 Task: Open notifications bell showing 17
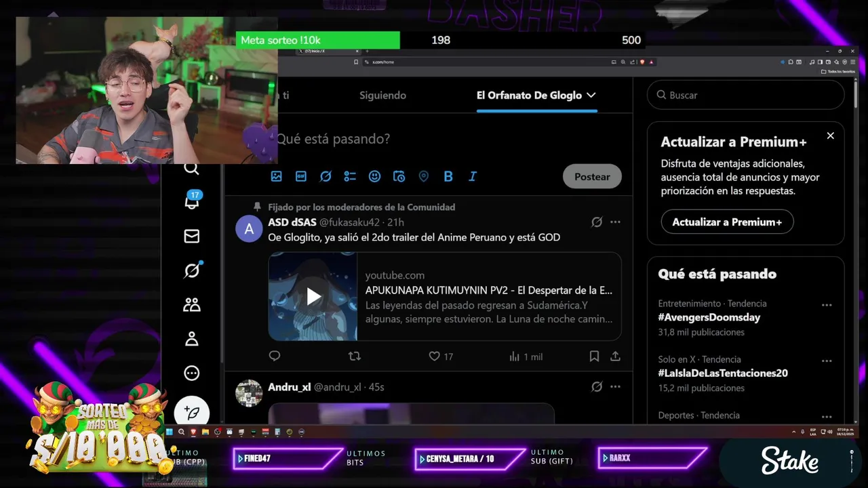[192, 200]
